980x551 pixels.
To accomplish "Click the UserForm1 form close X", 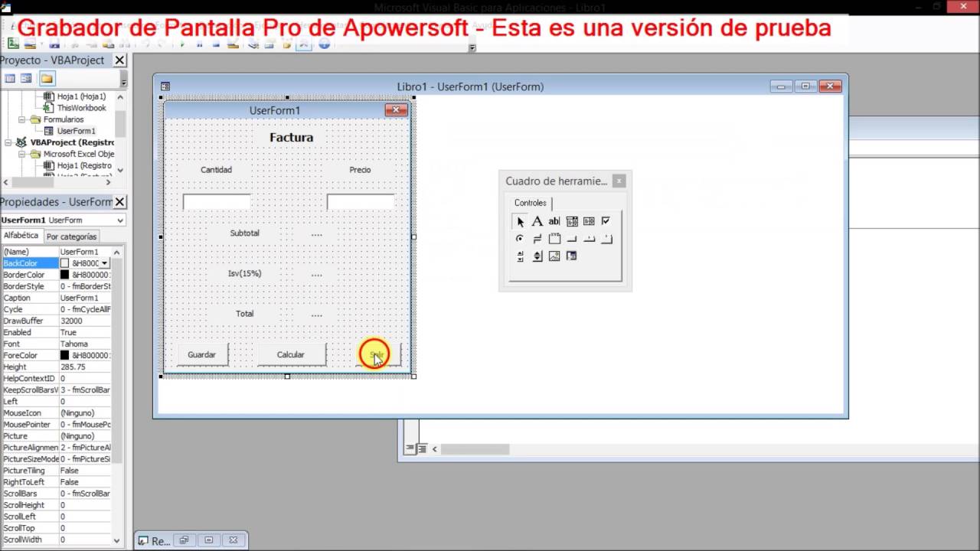I will pos(396,110).
